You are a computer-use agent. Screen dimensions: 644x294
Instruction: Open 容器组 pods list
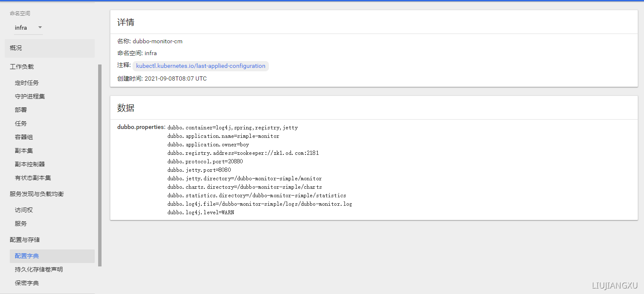coord(24,137)
